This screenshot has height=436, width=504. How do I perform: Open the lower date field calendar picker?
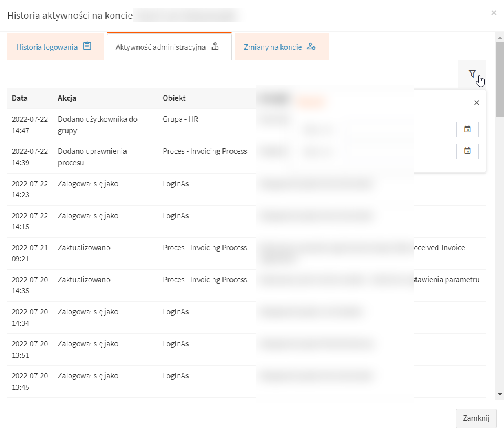click(467, 151)
